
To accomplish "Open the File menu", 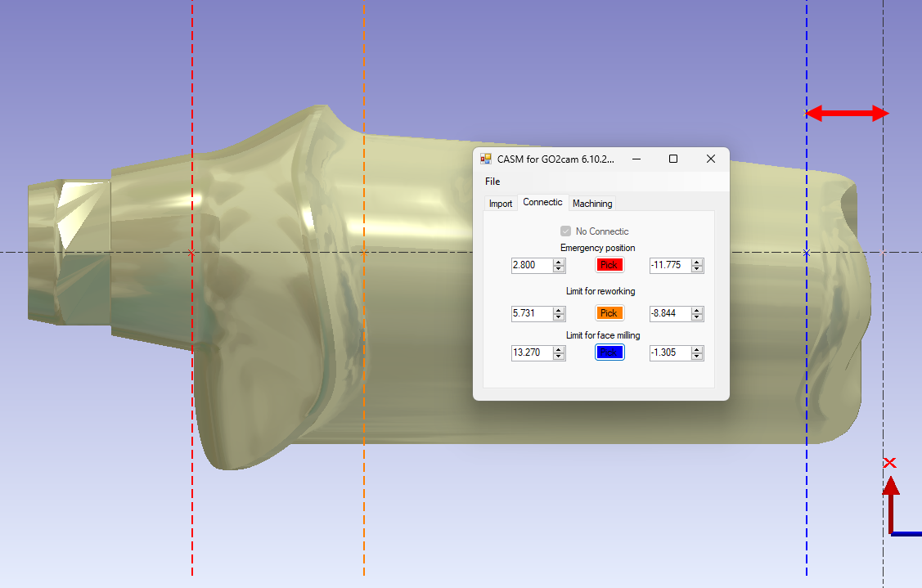I will 492,182.
